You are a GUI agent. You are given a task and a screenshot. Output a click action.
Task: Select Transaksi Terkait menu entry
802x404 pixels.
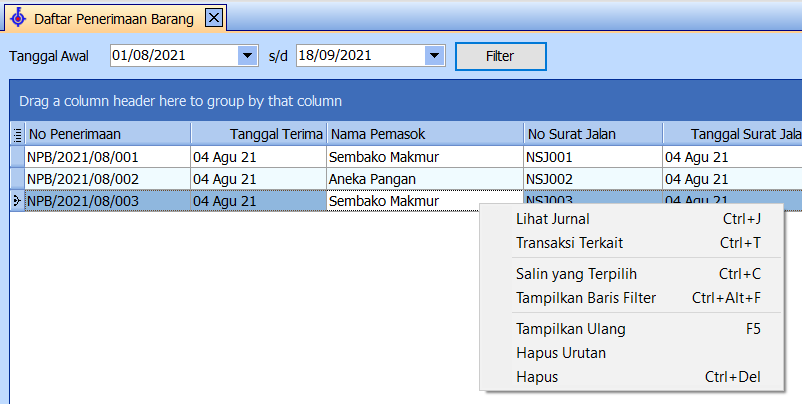pyautogui.click(x=568, y=243)
